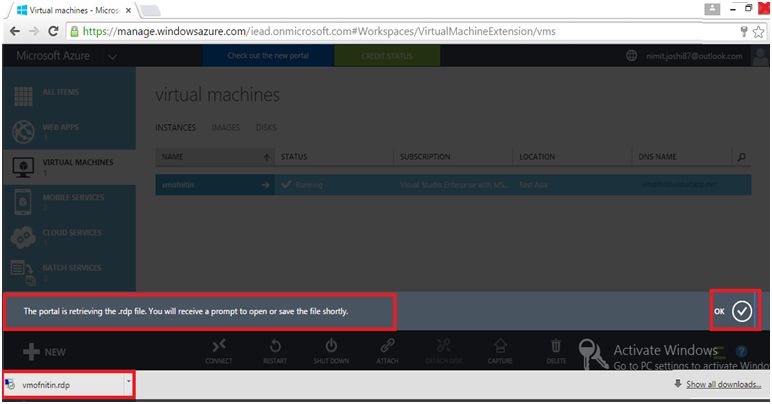Open dropdown arrow beside vmofnitin.rdp download
Viewport: 772px width, 404px height.
[129, 381]
